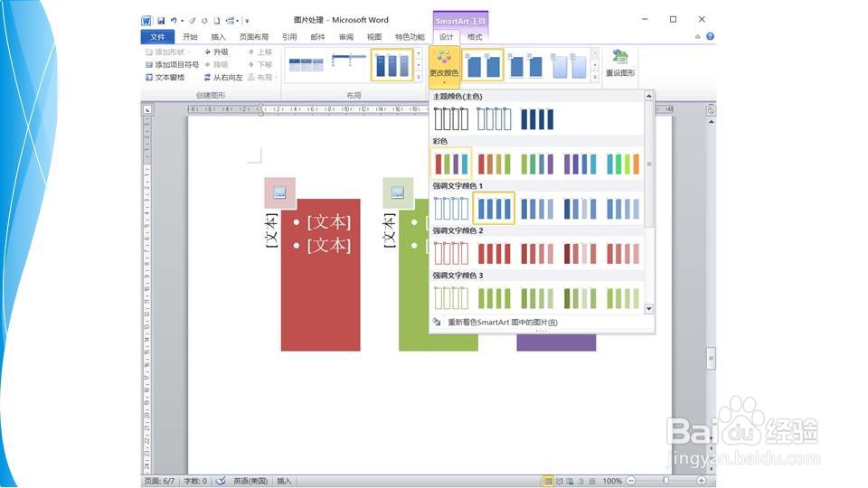Image resolution: width=868 pixels, height=488 pixels.
Task: Click the 100% zoom level button
Action: 612,481
